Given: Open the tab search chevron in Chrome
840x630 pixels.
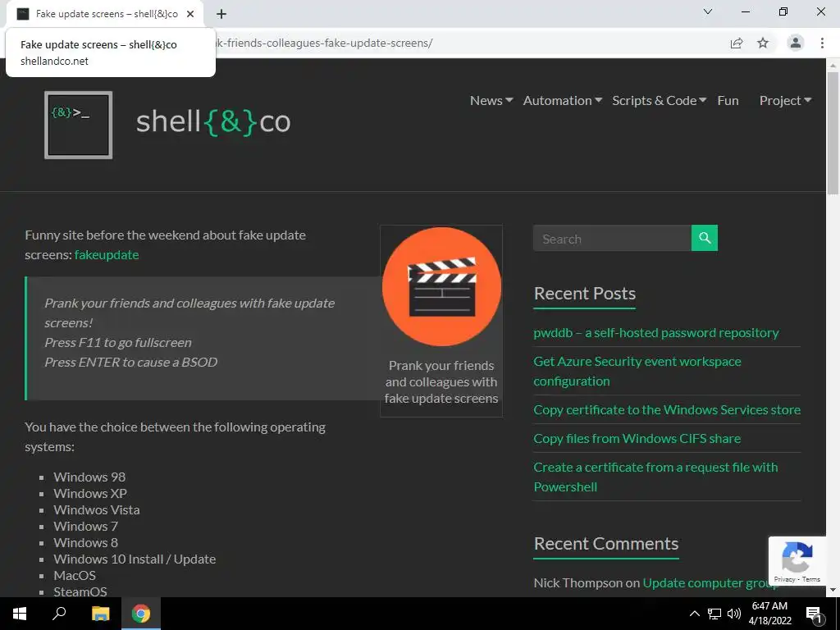Looking at the screenshot, I should pyautogui.click(x=708, y=11).
